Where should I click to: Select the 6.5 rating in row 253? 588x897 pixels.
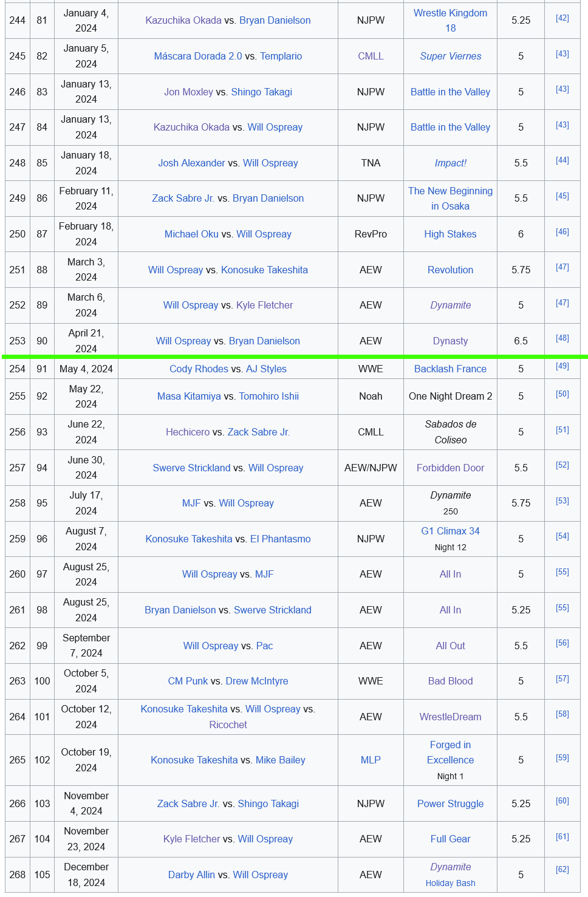[521, 341]
